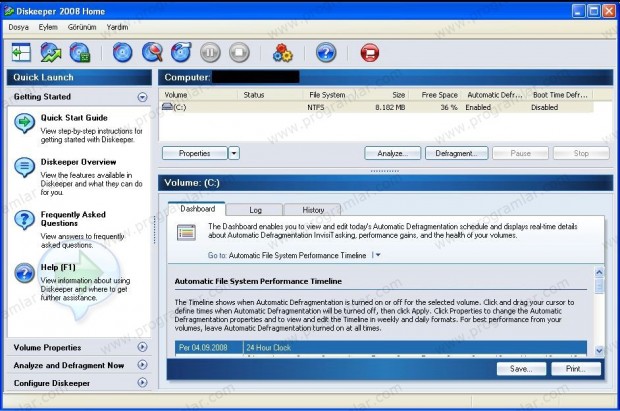The height and width of the screenshot is (411, 620).
Task: Click the dashboard scrollbar thumb
Action: click(x=599, y=285)
